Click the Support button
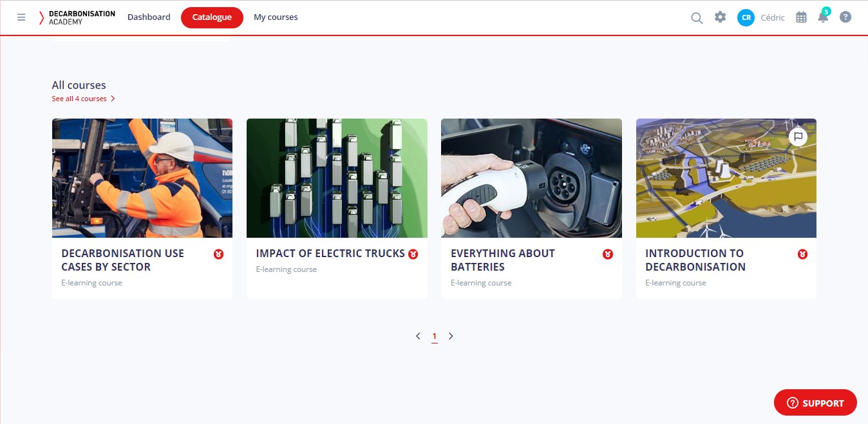The image size is (868, 424). [815, 402]
